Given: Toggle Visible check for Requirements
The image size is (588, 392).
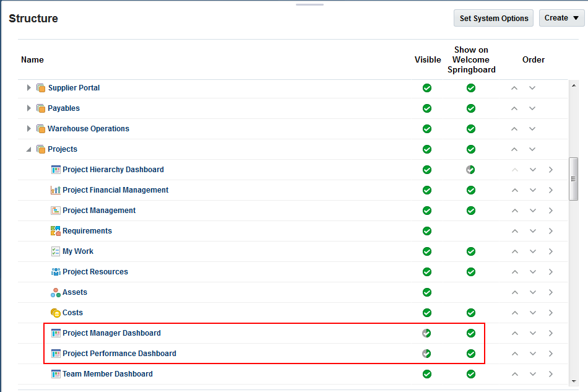Looking at the screenshot, I should 426,231.
